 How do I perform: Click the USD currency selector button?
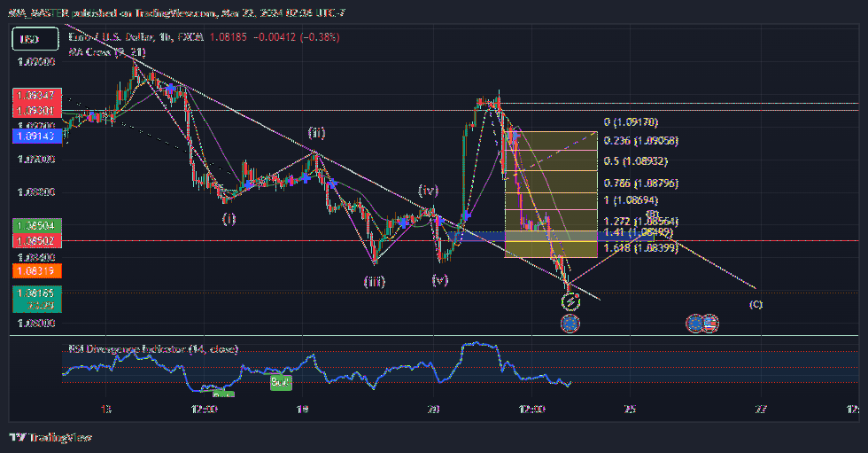35,39
